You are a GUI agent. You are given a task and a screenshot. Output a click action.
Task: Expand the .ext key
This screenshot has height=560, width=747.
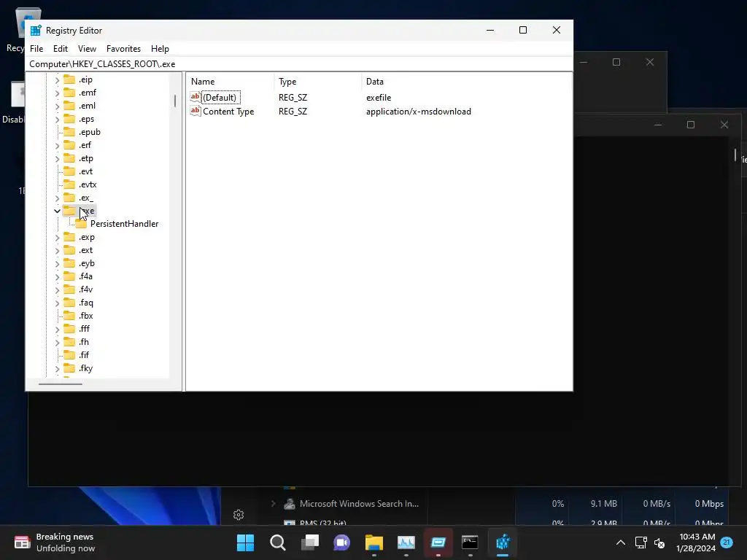pyautogui.click(x=57, y=250)
